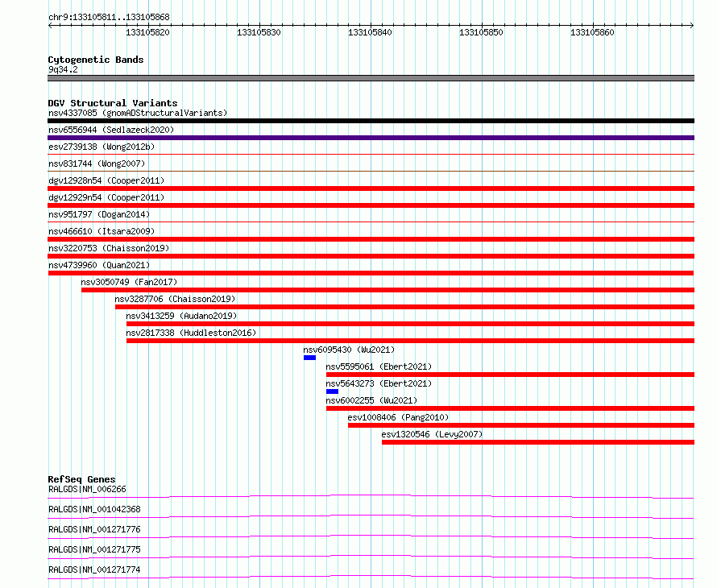The width and height of the screenshot is (717, 588).
Task: Click the red bar under nsv6002255
Action: [x=510, y=408]
